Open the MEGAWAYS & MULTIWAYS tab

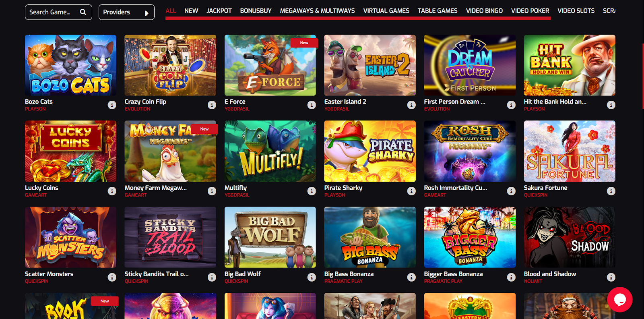pos(317,11)
